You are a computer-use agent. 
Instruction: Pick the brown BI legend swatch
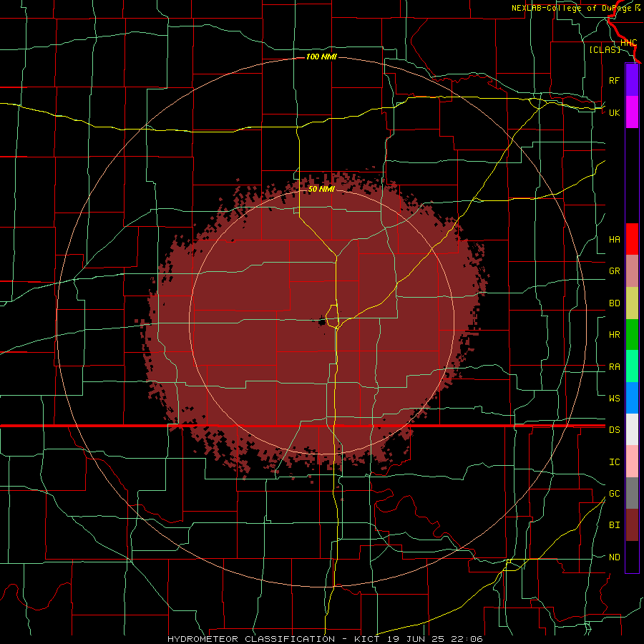tap(632, 525)
